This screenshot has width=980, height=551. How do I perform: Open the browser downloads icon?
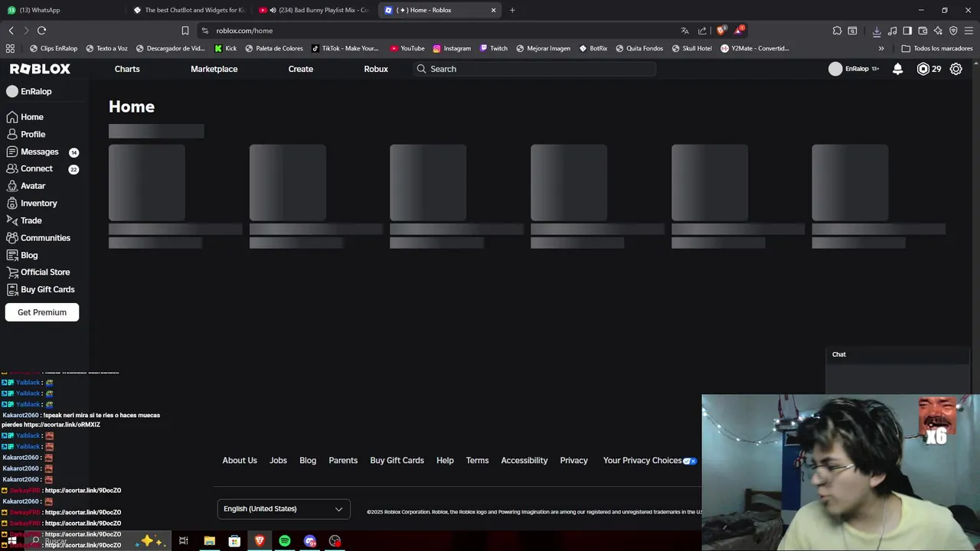click(877, 31)
